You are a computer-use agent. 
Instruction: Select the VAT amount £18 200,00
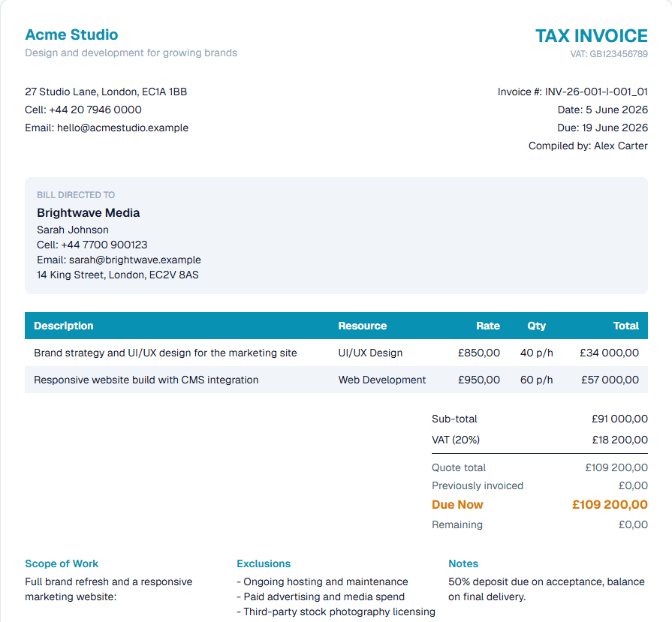coord(619,440)
